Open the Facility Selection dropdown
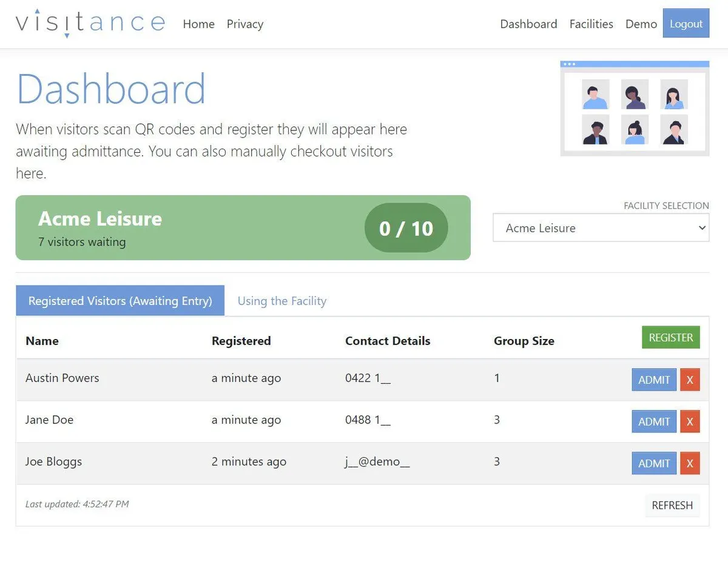The width and height of the screenshot is (728, 561). pyautogui.click(x=601, y=228)
